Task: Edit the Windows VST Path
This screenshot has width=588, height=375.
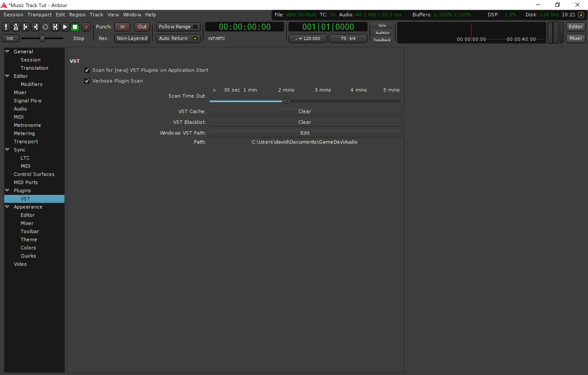Action: click(304, 133)
